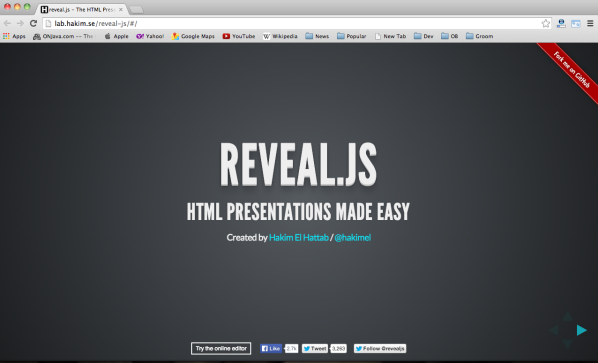
Task: Open the Wikipedia bookmark
Action: click(x=280, y=36)
